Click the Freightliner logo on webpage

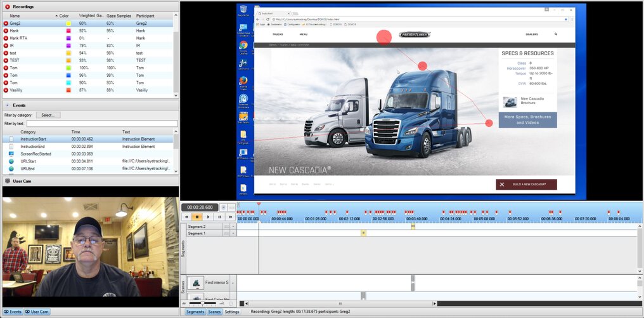tap(415, 34)
